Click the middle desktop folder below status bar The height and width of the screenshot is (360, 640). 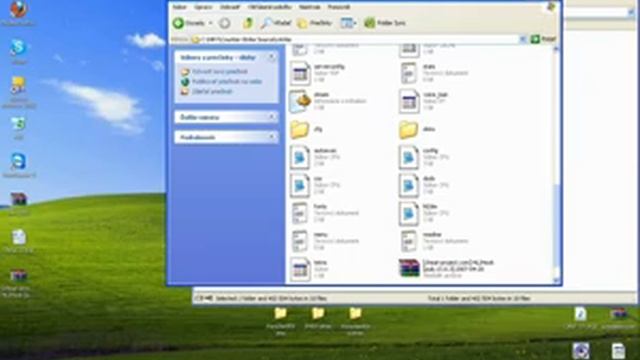(x=318, y=313)
